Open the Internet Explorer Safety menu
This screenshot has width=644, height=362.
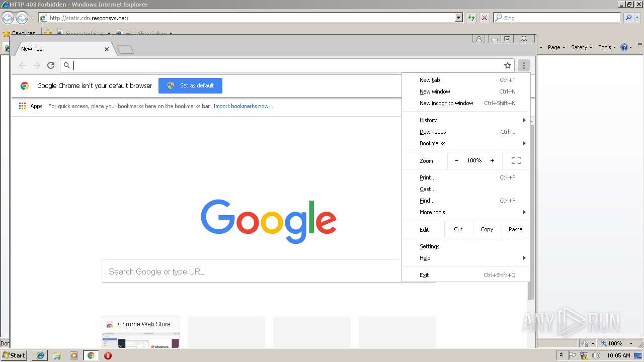click(x=582, y=47)
